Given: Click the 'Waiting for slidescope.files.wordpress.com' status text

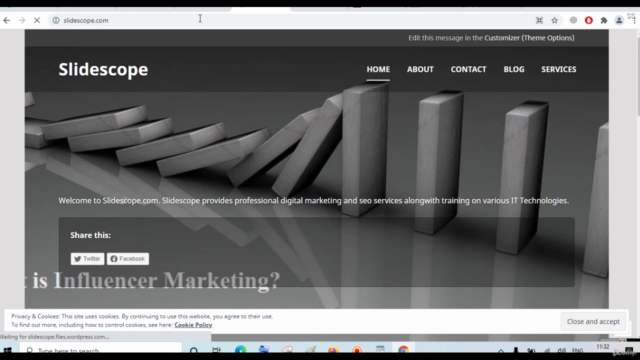Looking at the screenshot, I should click(54, 337).
